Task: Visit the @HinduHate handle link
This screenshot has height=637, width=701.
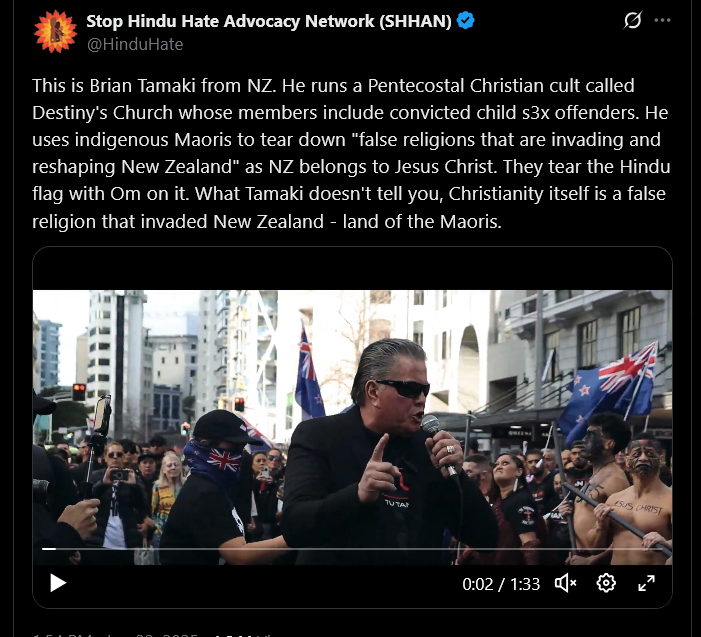Action: [x=135, y=44]
